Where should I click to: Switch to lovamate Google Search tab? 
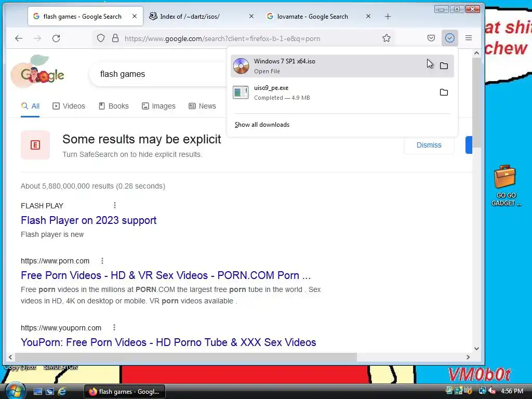pyautogui.click(x=319, y=16)
